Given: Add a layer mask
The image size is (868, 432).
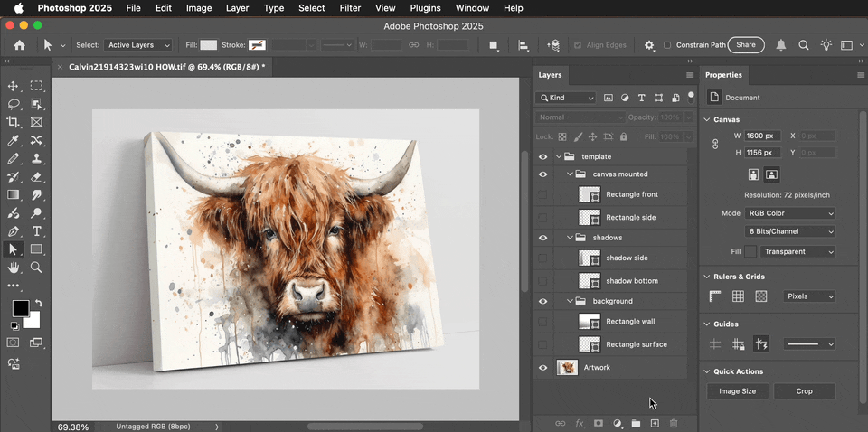Looking at the screenshot, I should click(x=598, y=423).
